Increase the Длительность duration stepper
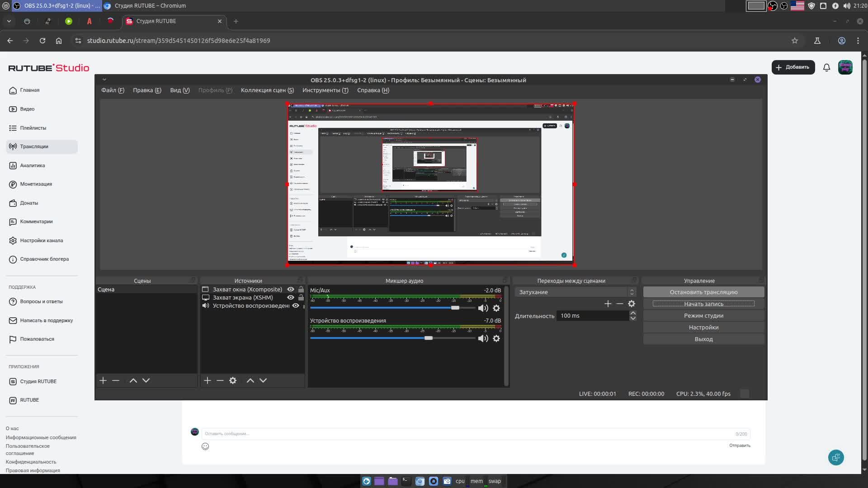 coord(633,313)
